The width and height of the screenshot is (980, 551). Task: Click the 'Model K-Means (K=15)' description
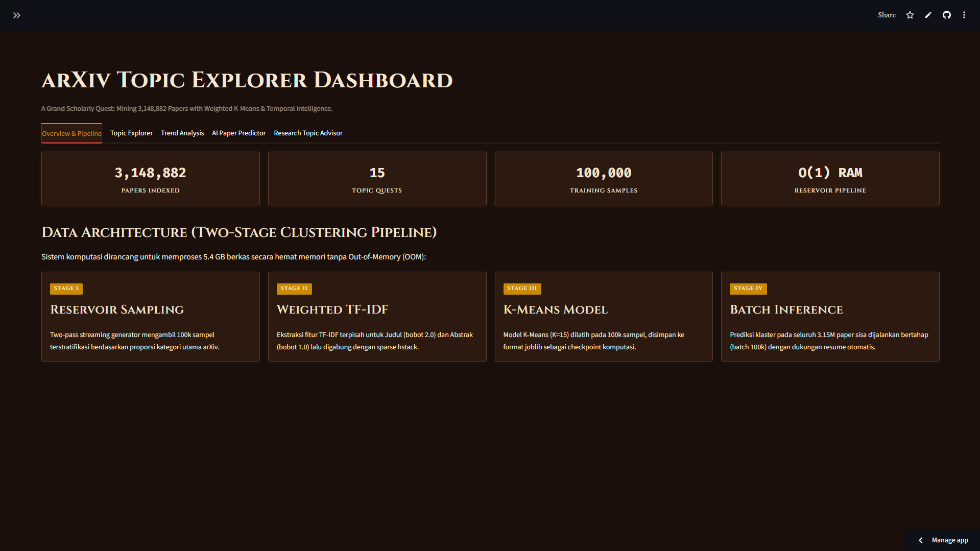593,341
